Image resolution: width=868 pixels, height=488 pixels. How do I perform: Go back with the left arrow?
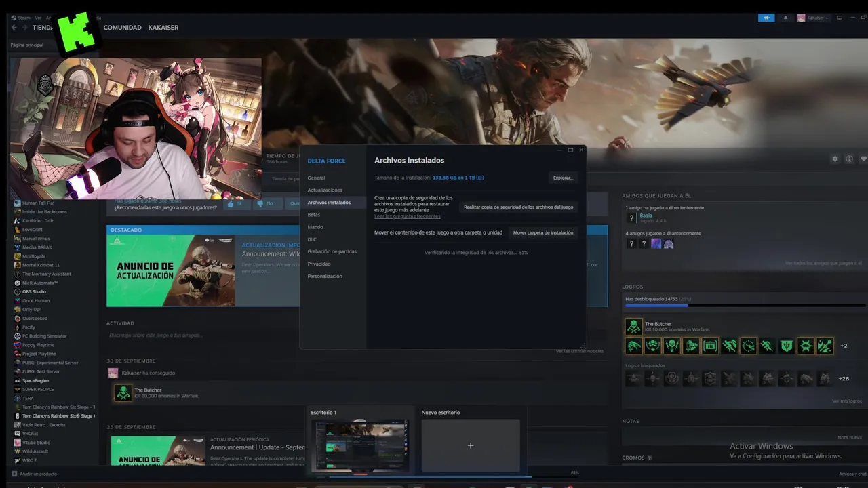tap(14, 28)
